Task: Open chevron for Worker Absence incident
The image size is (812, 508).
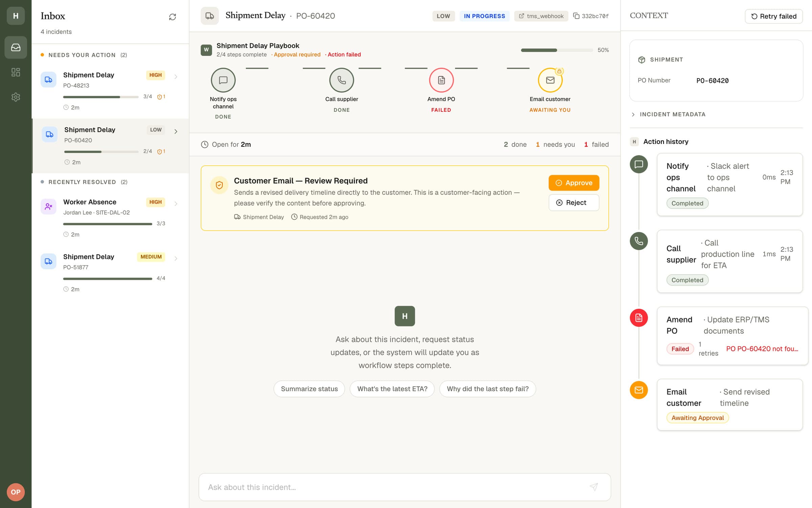Action: pos(176,204)
